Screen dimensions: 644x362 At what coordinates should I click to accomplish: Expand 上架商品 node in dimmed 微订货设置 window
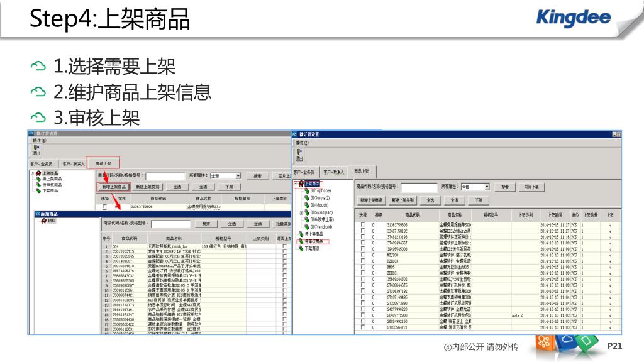(x=33, y=173)
